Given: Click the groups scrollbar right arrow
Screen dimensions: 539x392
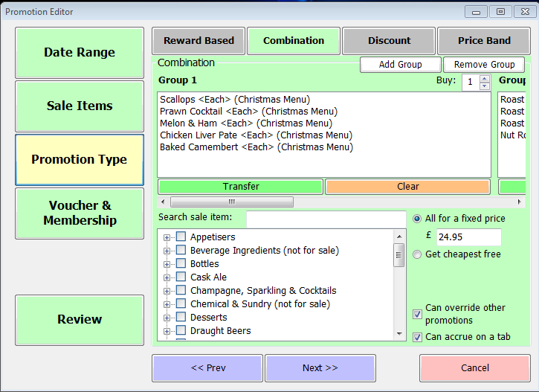Looking at the screenshot, I should [520, 202].
